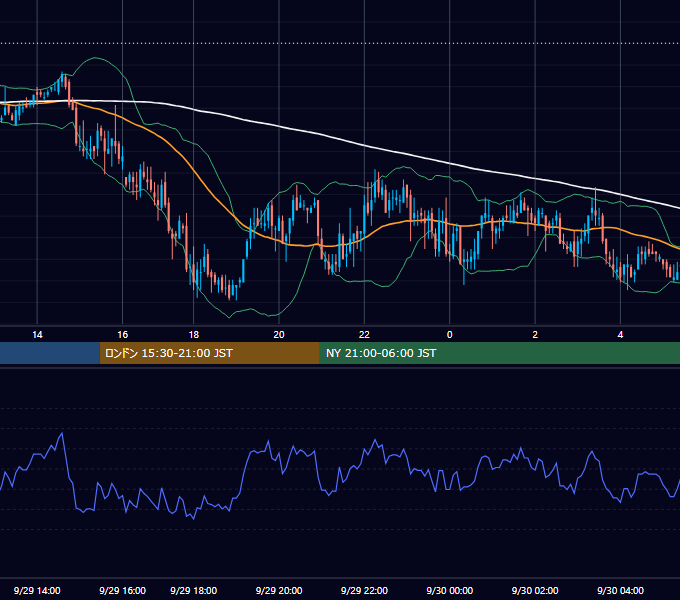Click the 9/29 14:00 date label
This screenshot has width=680, height=600.
[37, 590]
